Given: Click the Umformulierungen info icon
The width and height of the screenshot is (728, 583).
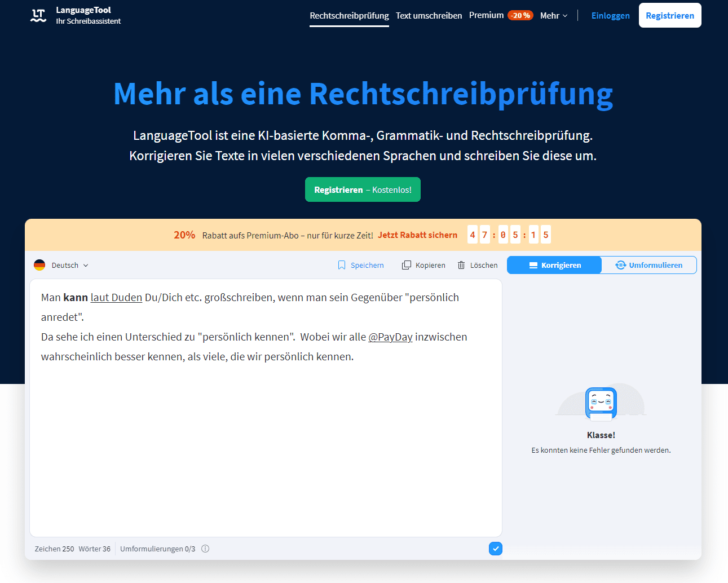Looking at the screenshot, I should [205, 549].
